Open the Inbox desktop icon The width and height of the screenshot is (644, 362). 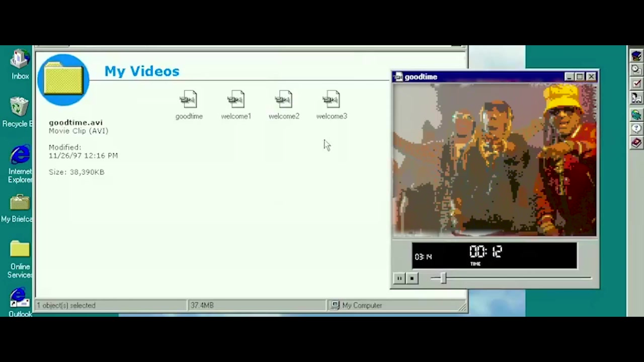(x=20, y=65)
